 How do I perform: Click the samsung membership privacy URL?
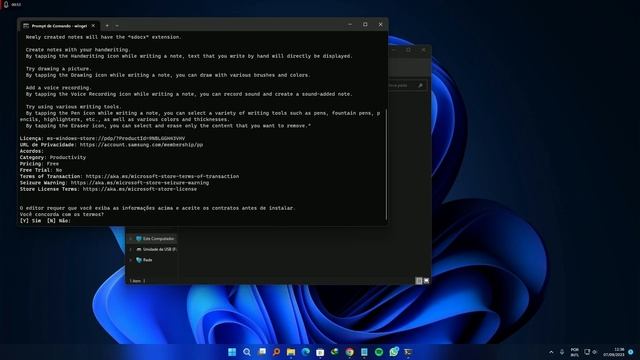[141, 144]
